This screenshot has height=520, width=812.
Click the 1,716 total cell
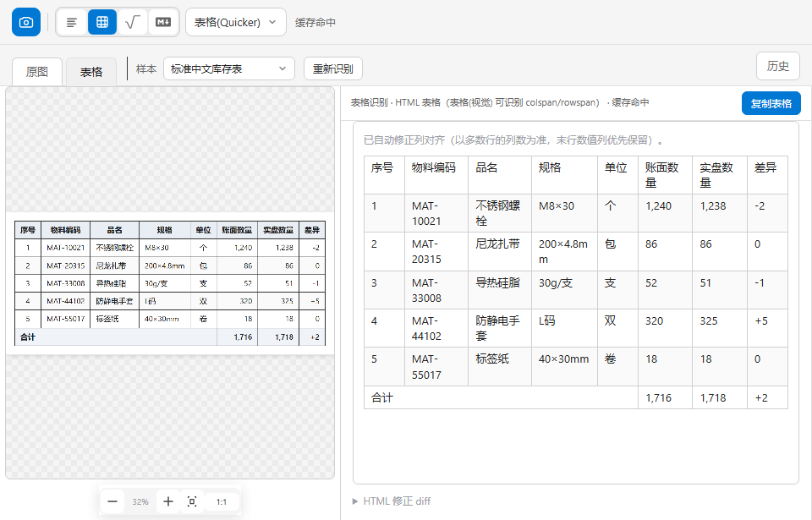click(x=665, y=397)
